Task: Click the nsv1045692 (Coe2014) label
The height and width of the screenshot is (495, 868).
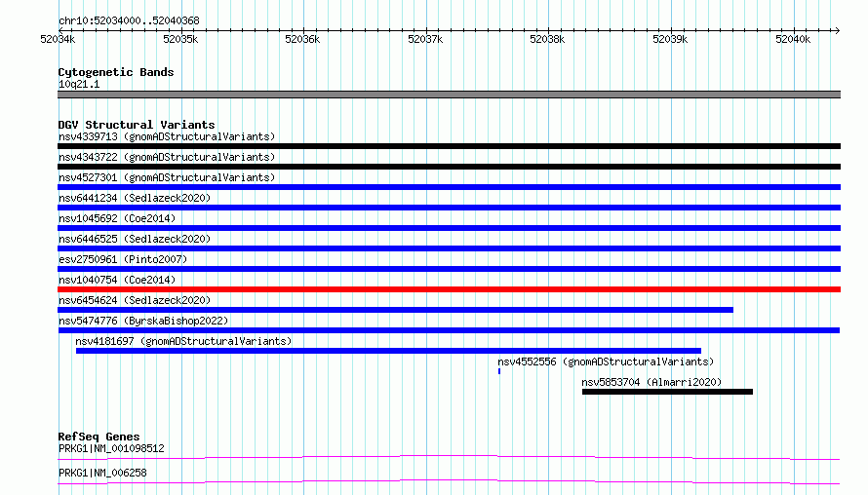Action: coord(117,218)
